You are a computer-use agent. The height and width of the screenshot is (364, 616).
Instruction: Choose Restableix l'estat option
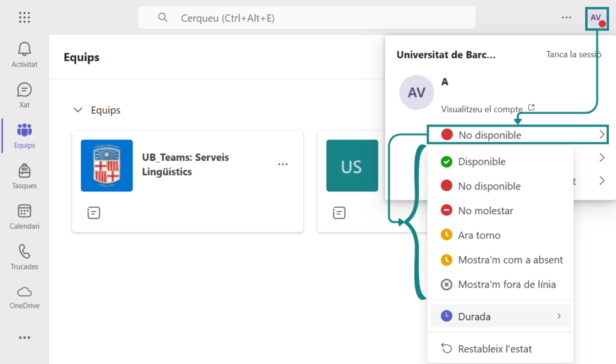494,349
